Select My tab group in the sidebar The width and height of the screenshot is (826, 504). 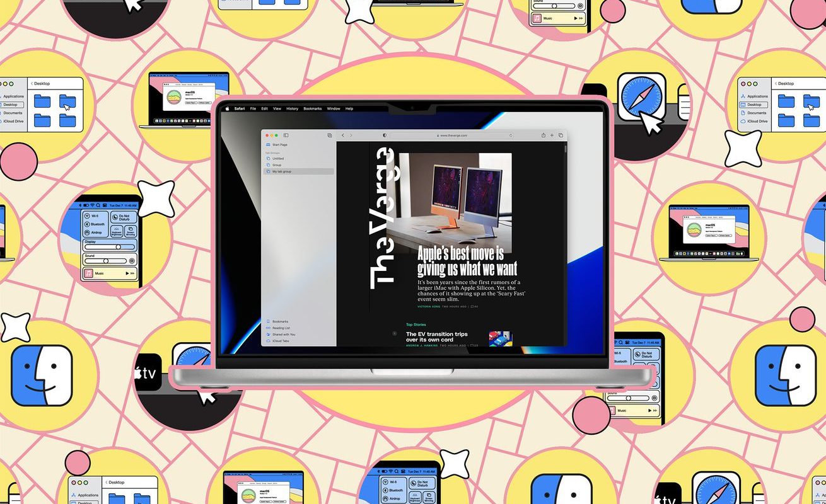[299, 171]
